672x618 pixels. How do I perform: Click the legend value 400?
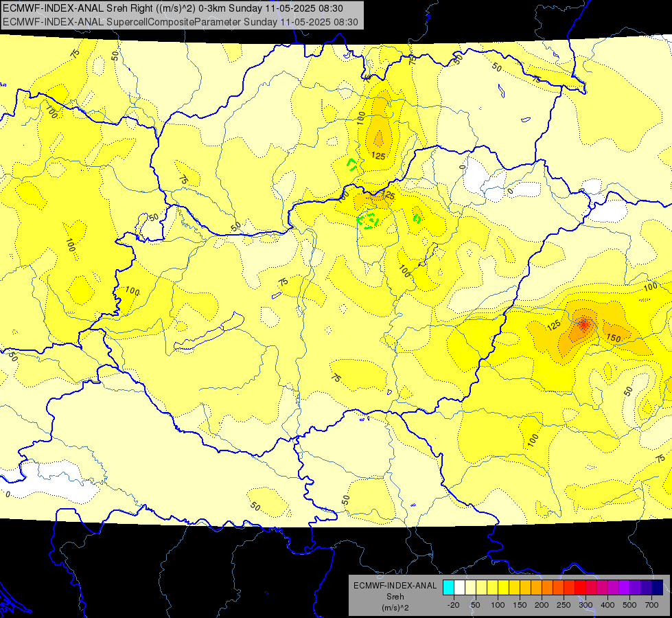607,605
